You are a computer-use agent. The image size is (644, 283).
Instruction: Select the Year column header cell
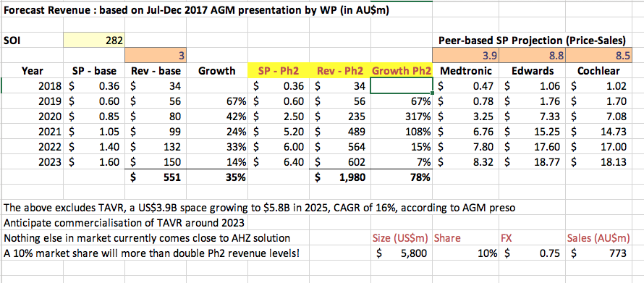point(33,71)
